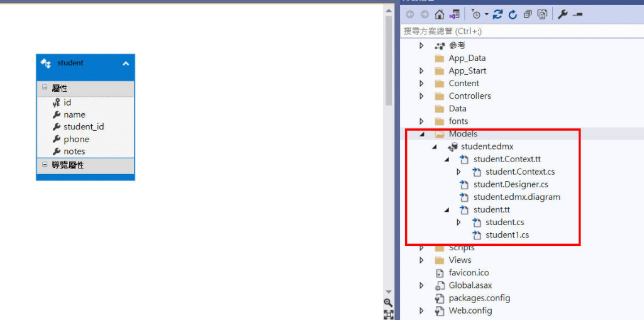Select the App_Data folder icon
644x320 pixels.
pyautogui.click(x=440, y=58)
